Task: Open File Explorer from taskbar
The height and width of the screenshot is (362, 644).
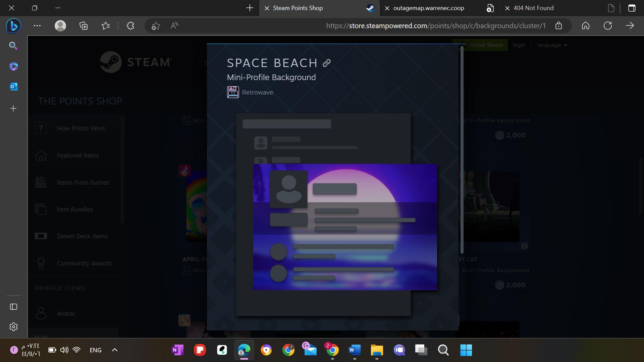Action: pyautogui.click(x=377, y=350)
